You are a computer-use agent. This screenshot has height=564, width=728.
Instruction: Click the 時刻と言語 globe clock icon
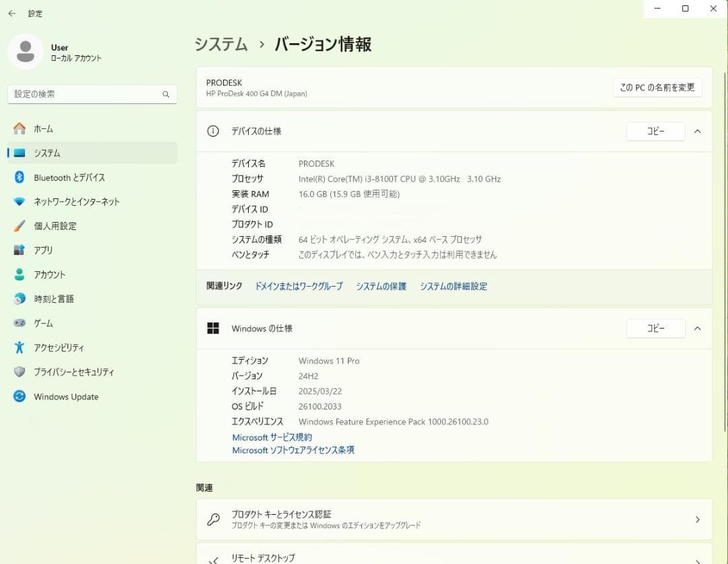20,299
